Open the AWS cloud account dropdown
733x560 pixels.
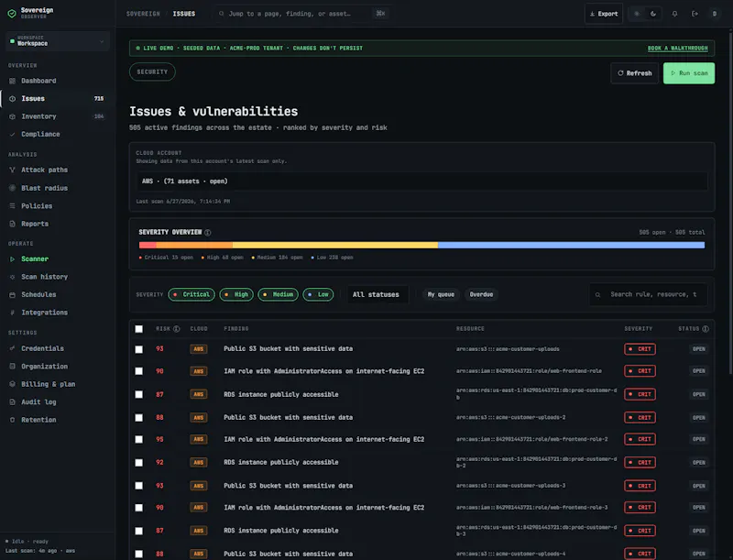(x=422, y=181)
